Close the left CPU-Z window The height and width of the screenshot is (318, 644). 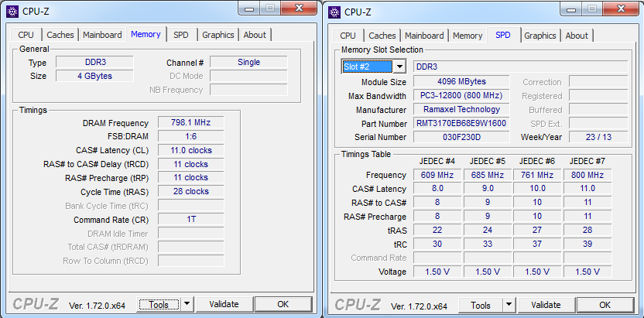[x=299, y=9]
